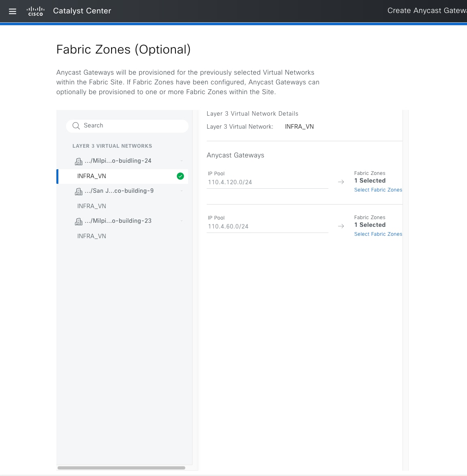Expand the chevron beside San J...co-building-9
This screenshot has width=467, height=476.
[x=181, y=191]
